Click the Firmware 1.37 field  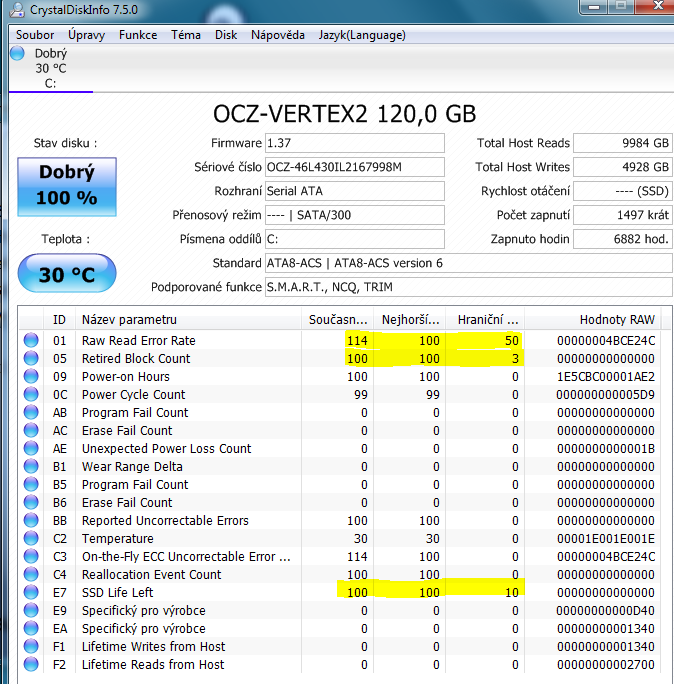[x=355, y=143]
